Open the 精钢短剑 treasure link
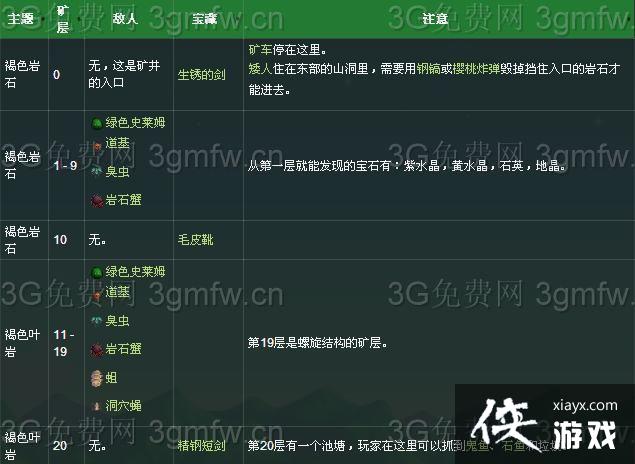The width and height of the screenshot is (635, 464). pyautogui.click(x=201, y=446)
